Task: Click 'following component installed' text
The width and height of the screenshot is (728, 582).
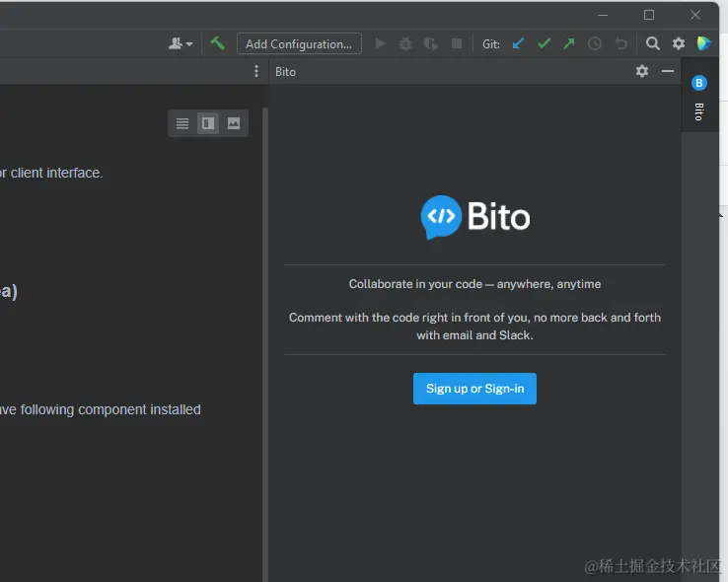Action: tap(110, 409)
